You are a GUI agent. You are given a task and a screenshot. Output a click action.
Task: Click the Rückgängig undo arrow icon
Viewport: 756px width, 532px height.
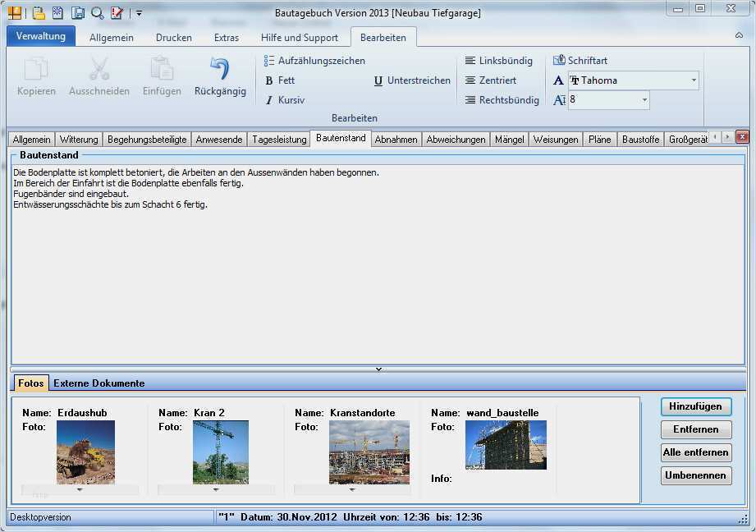click(x=219, y=69)
